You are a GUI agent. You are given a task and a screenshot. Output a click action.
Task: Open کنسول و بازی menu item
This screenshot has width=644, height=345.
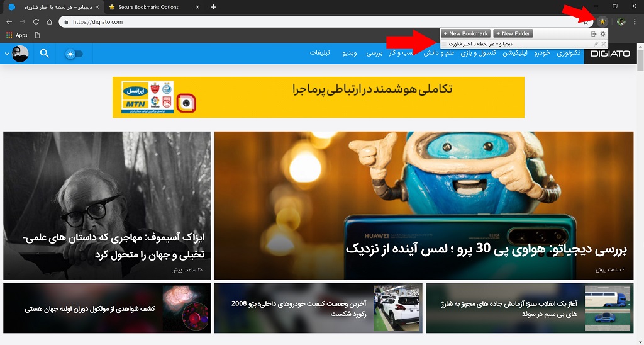tap(479, 53)
